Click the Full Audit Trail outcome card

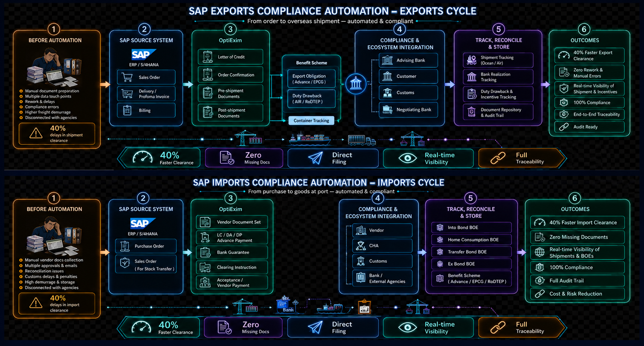pyautogui.click(x=578, y=280)
